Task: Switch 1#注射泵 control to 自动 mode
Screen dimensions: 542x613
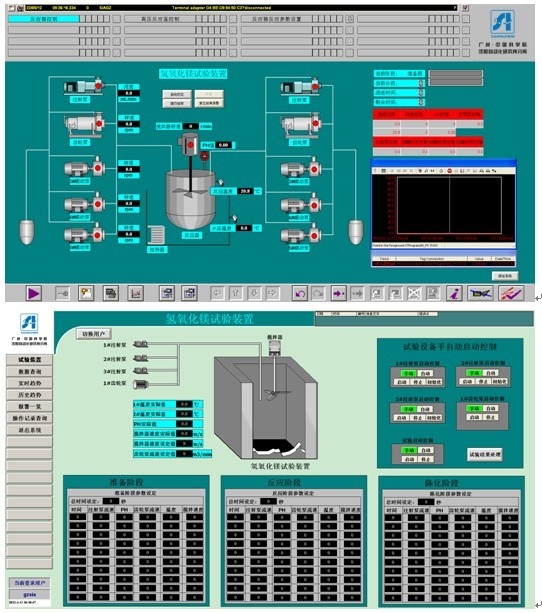Action: pyautogui.click(x=426, y=373)
